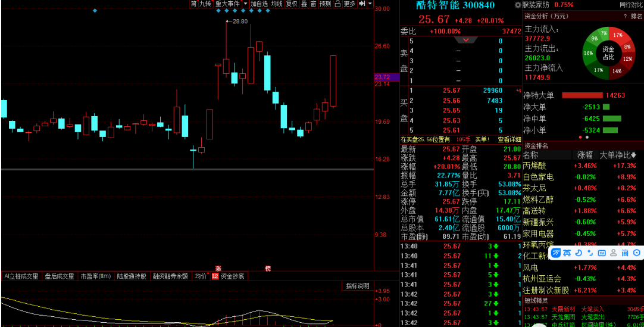Select the 高送转 row in fund ranking

(x=583, y=211)
